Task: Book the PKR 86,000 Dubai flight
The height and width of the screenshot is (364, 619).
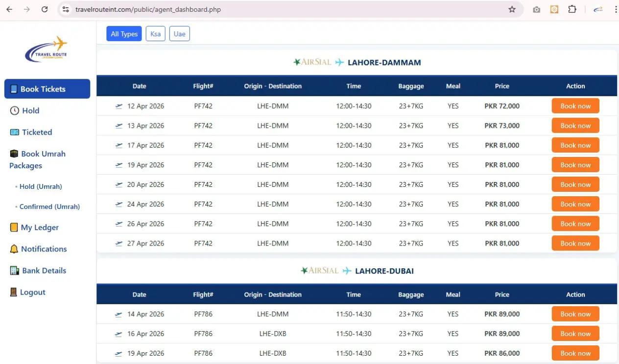Action: 575,353
